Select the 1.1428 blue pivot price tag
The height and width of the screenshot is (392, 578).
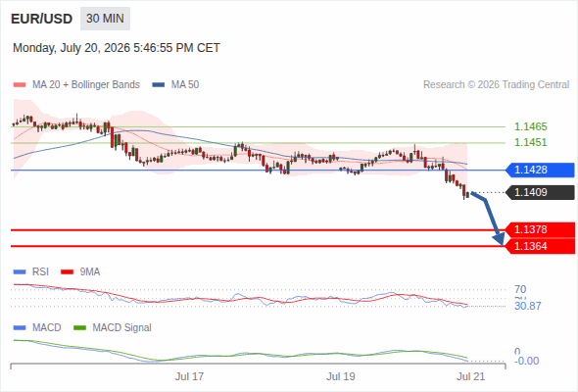540,170
